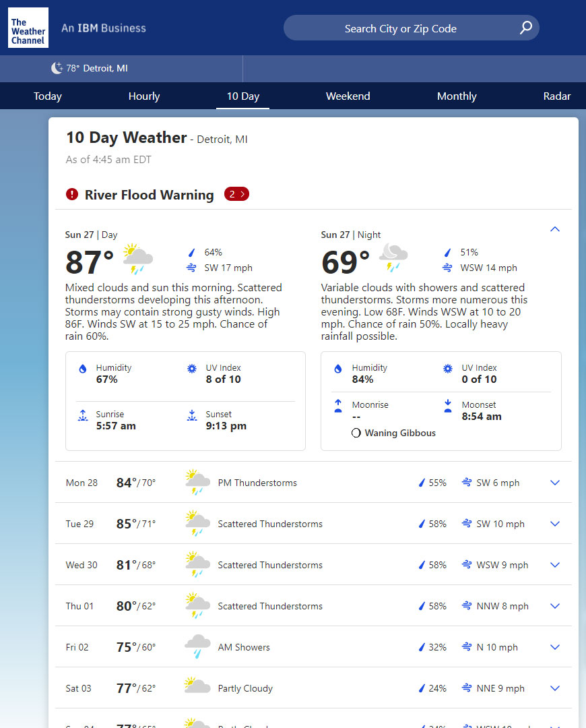Open the Monthly forecast tab

(x=457, y=96)
